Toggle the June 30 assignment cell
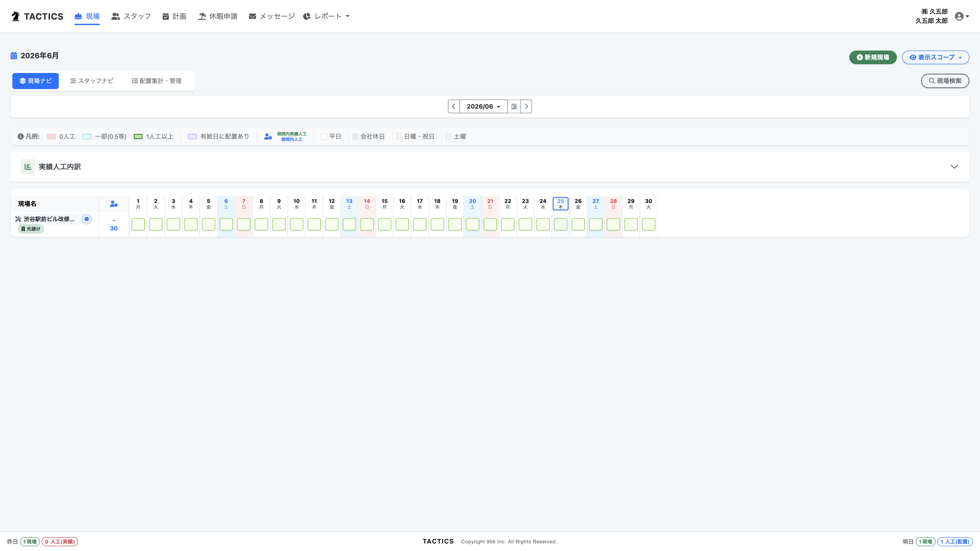The image size is (980, 551). pyautogui.click(x=648, y=224)
